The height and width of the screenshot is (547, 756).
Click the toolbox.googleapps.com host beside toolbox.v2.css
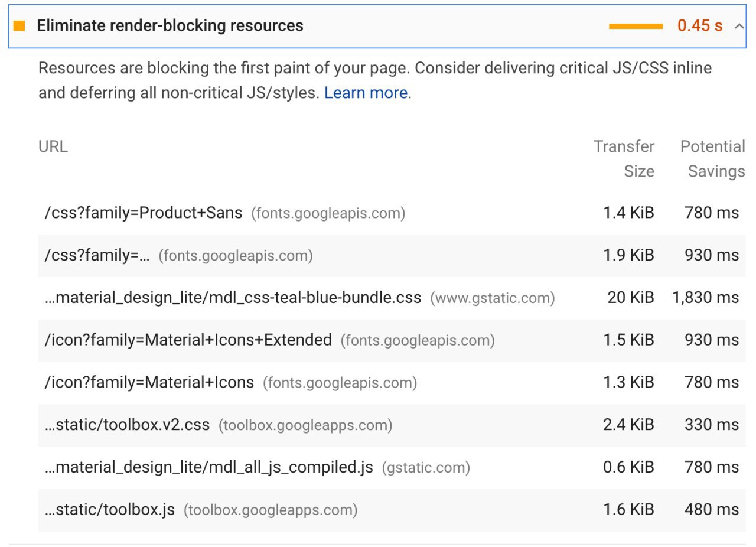[305, 426]
